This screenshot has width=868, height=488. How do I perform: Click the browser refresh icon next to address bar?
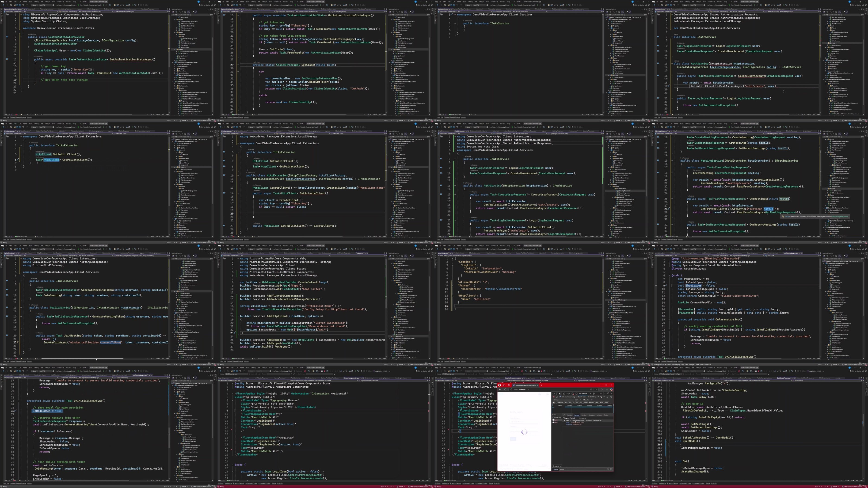click(505, 390)
